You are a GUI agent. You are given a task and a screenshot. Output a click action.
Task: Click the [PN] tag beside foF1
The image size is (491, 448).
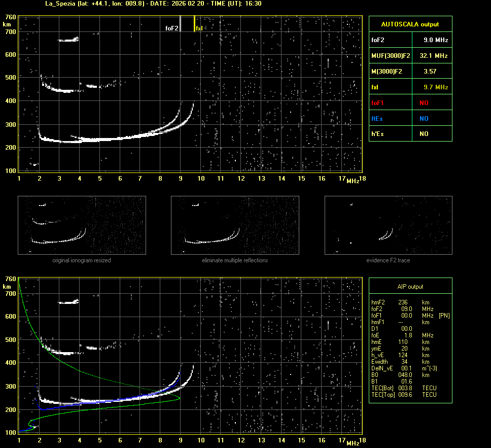click(444, 316)
